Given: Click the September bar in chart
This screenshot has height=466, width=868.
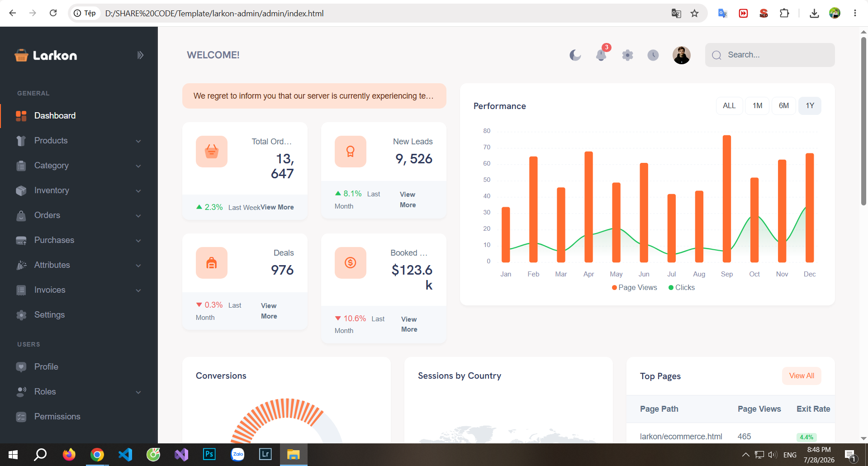Looking at the screenshot, I should click(x=727, y=199).
